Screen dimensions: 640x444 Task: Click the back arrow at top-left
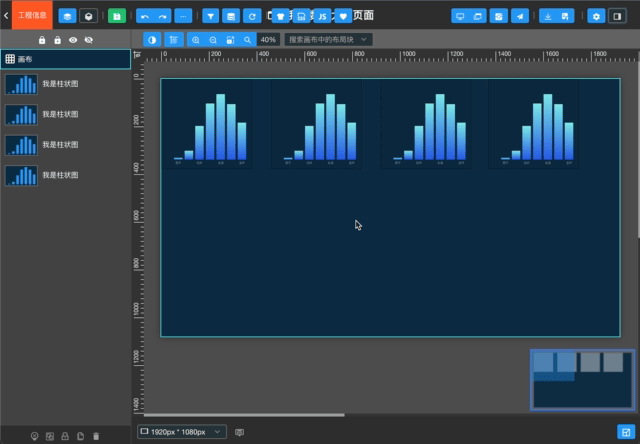[6, 16]
